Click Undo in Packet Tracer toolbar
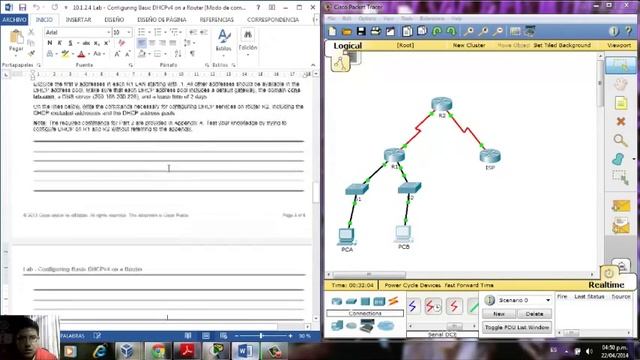Screen dimensions: 640x360 [437, 31]
